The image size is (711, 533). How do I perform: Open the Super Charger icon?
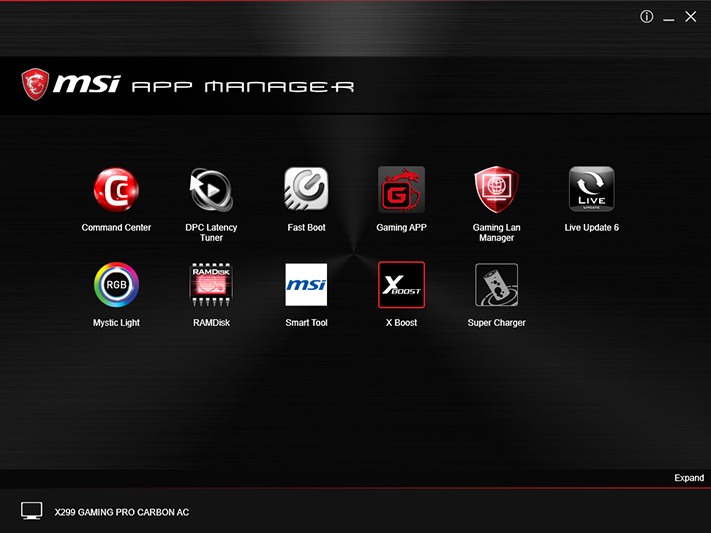pyautogui.click(x=497, y=284)
